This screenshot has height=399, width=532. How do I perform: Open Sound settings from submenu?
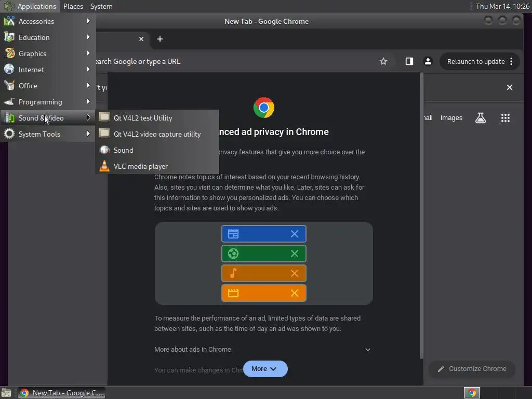pyautogui.click(x=157, y=150)
